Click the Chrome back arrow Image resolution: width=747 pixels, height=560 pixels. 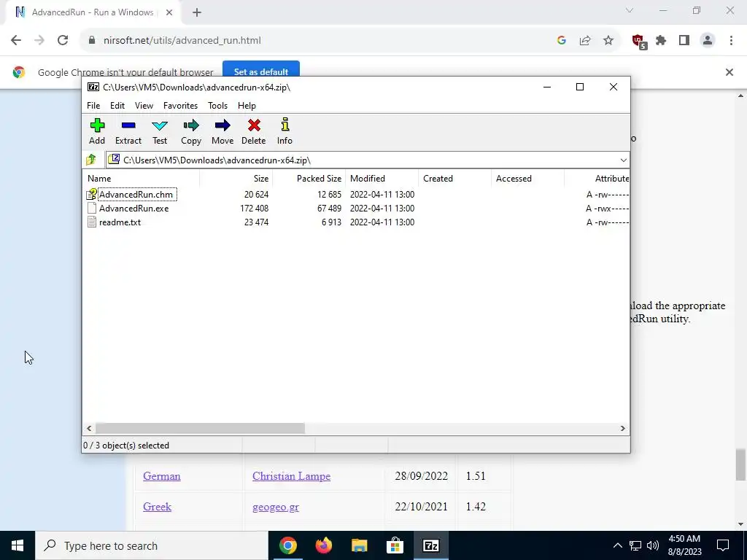pos(16,41)
